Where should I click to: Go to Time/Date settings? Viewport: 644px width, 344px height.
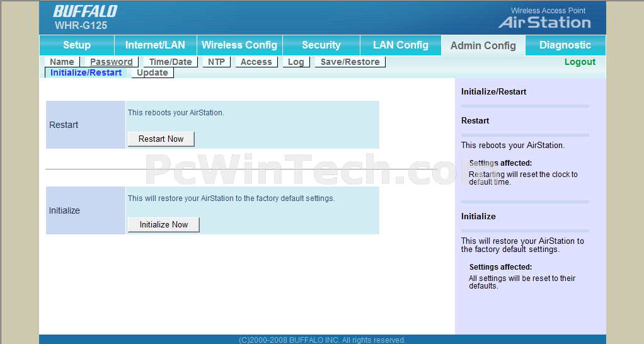pyautogui.click(x=170, y=62)
